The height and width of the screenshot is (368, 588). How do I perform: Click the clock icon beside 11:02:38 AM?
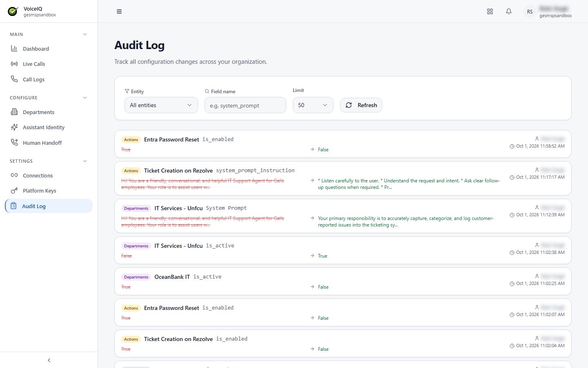tap(512, 253)
